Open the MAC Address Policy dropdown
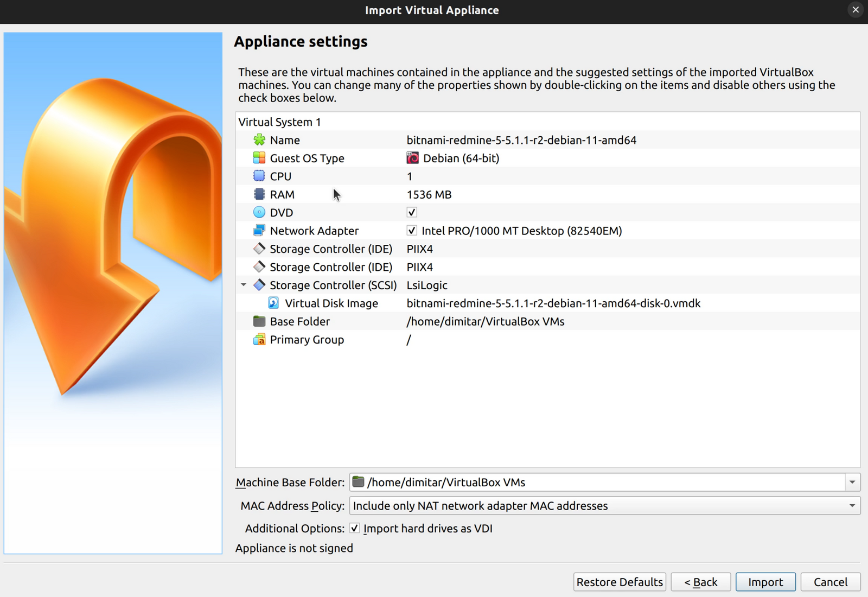This screenshot has height=597, width=868. (x=853, y=505)
